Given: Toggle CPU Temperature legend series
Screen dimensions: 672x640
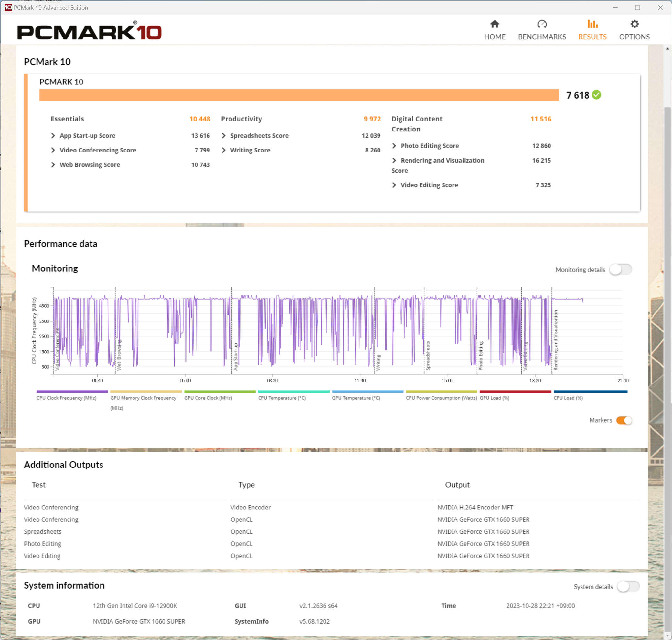Looking at the screenshot, I should click(294, 396).
